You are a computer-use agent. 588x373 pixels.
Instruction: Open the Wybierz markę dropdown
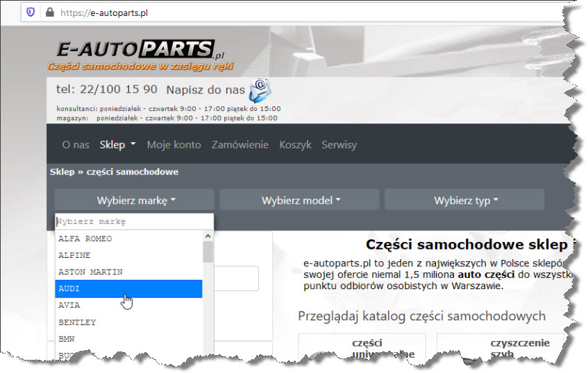click(135, 200)
